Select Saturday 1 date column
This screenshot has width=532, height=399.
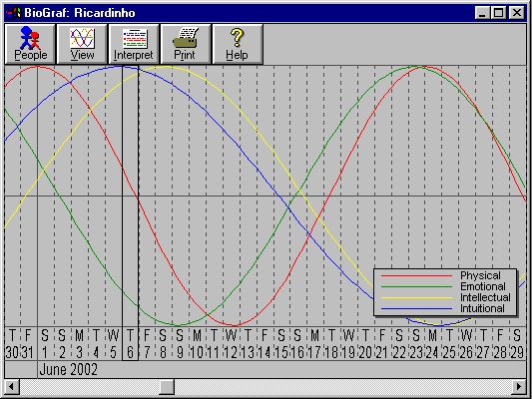point(46,344)
